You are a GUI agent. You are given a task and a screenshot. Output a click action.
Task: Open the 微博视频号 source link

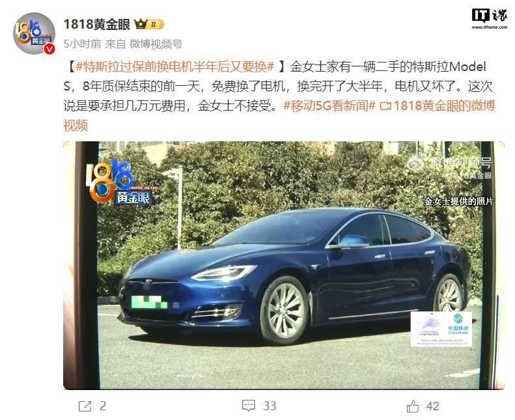point(156,44)
